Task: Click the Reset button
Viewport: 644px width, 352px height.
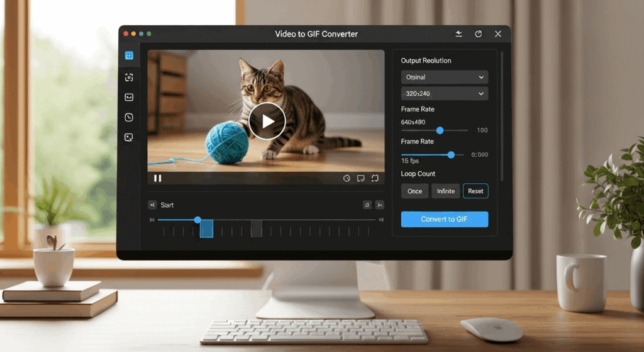Action: (x=475, y=191)
